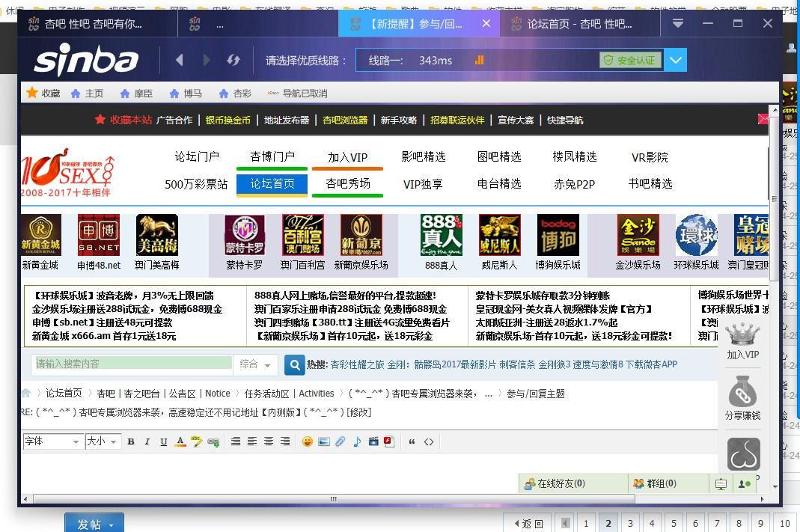Close the 【新提醒】参与/回 tab
The height and width of the screenshot is (532, 800).
coord(486,23)
